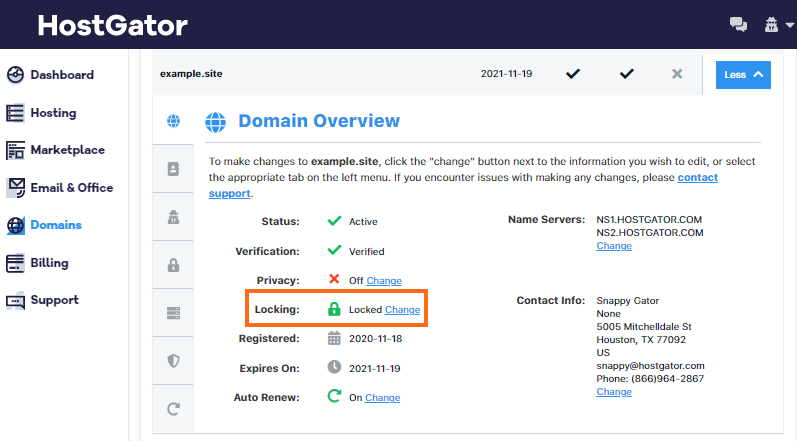Click the second black checkmark in example.site row
This screenshot has height=441, width=797.
tap(627, 74)
